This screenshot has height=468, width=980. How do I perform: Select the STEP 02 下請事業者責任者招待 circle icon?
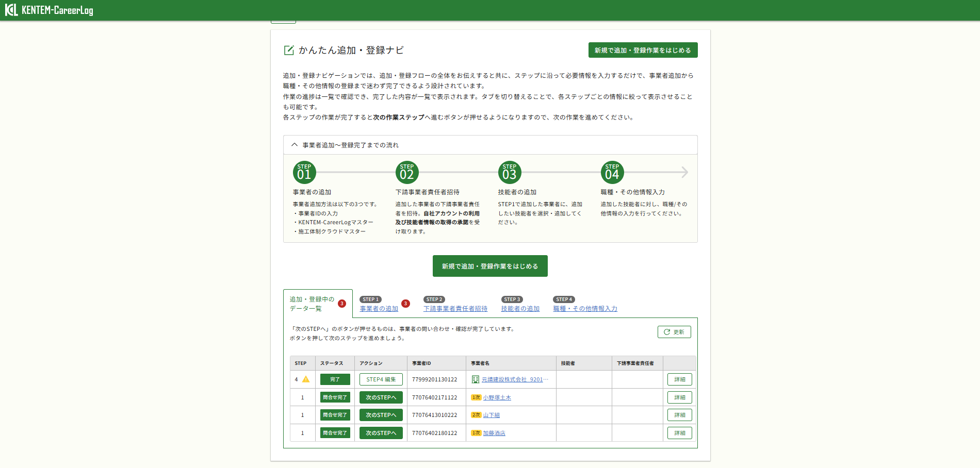click(x=407, y=172)
